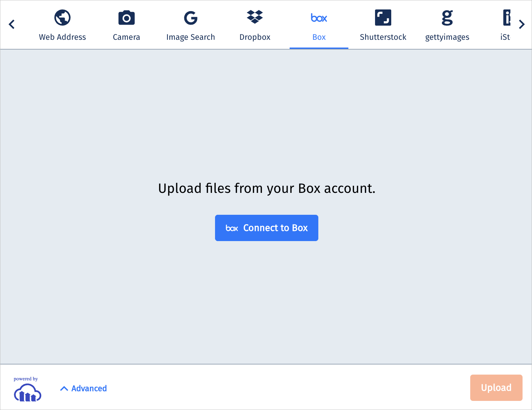Click the Box logo icon in the tab bar

[319, 18]
